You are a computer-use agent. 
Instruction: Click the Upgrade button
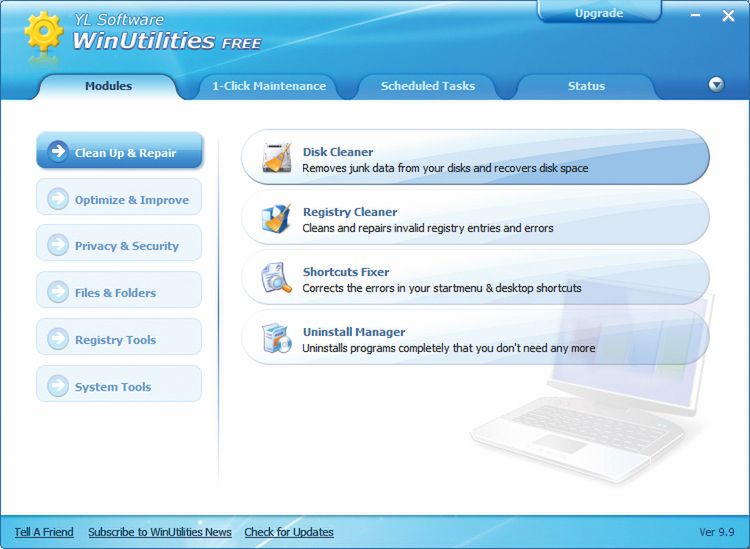tap(599, 13)
